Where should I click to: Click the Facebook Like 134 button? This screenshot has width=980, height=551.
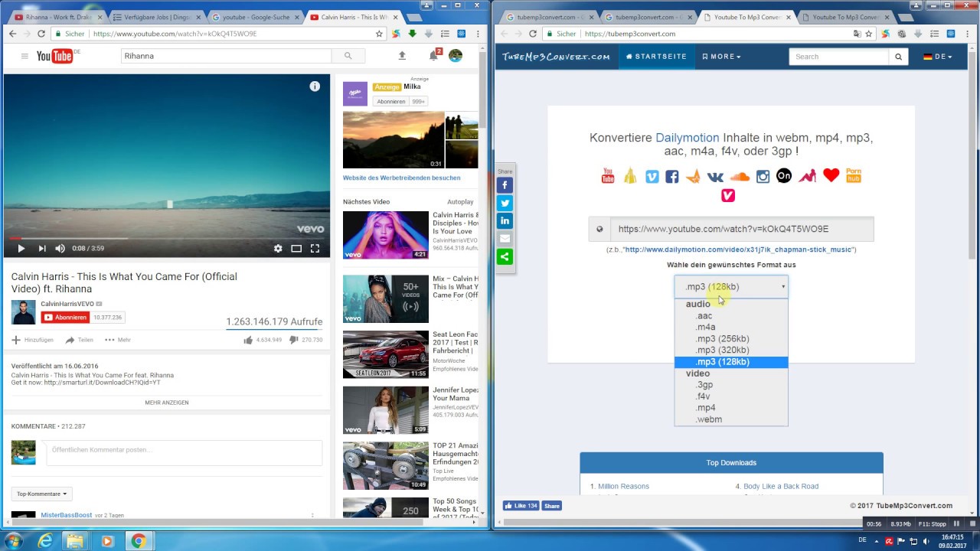[x=521, y=506]
